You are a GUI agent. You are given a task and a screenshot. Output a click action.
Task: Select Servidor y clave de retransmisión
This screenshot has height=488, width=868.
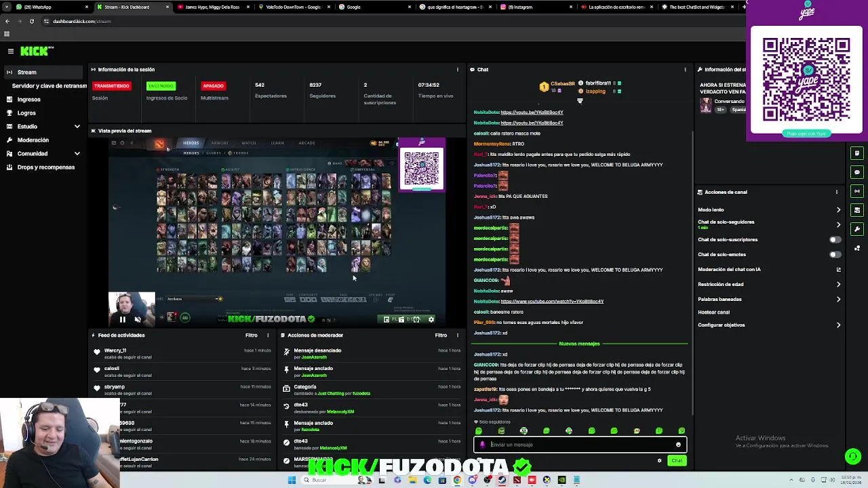click(x=49, y=85)
